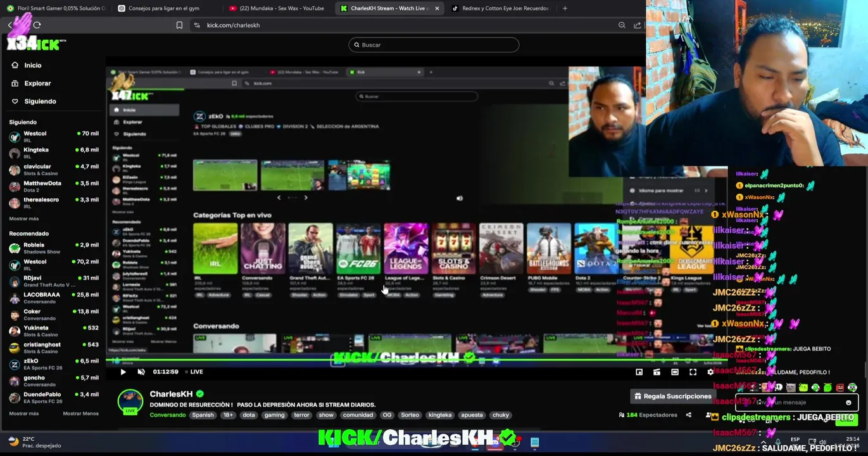Open Yukineta Slots & Casino channel

point(54,331)
